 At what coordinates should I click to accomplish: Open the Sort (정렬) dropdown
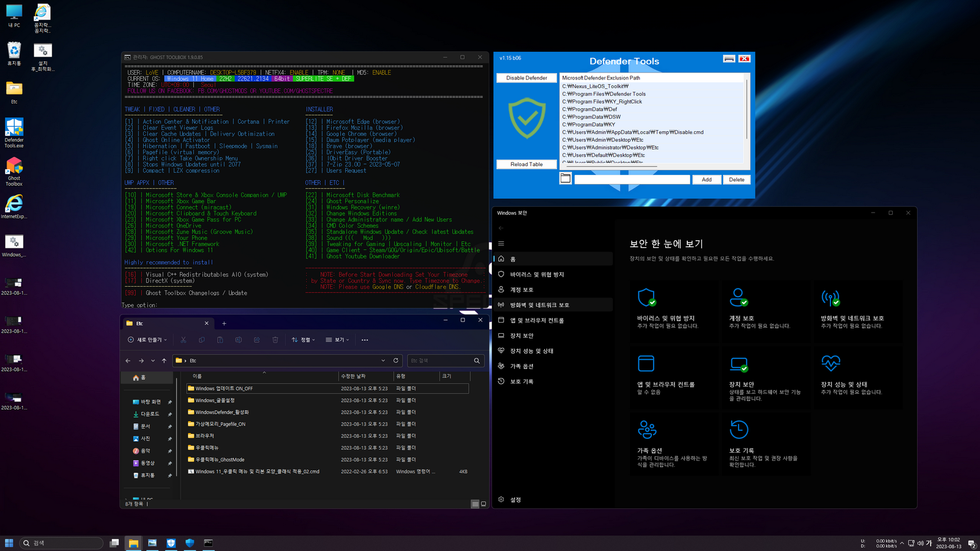pos(303,340)
